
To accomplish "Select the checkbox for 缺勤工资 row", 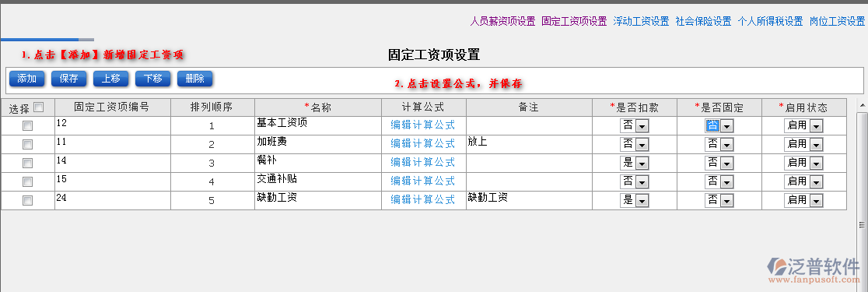I will pyautogui.click(x=28, y=201).
